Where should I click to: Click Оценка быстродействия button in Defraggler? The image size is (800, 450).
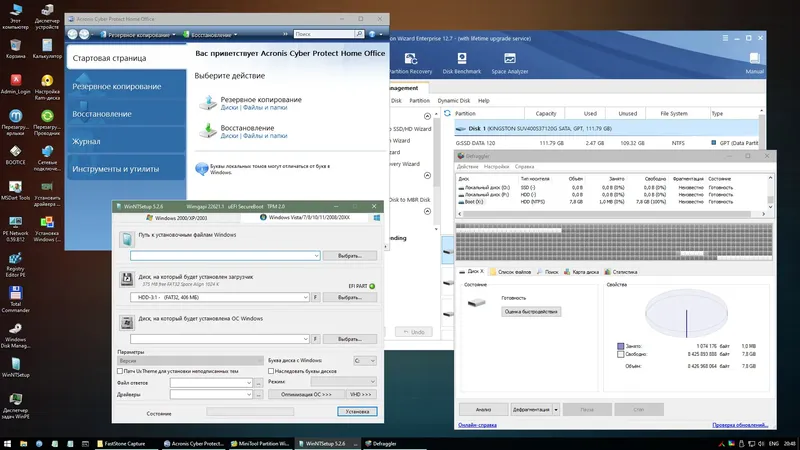(531, 311)
